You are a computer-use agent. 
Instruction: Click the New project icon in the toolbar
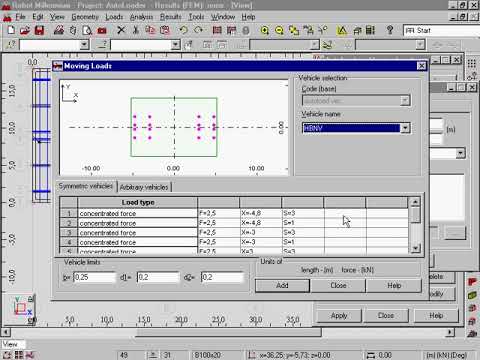[11, 30]
